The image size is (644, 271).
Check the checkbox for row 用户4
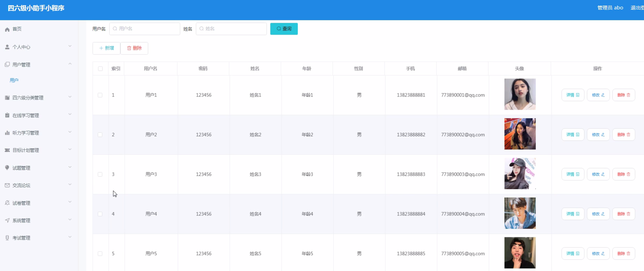(x=100, y=214)
